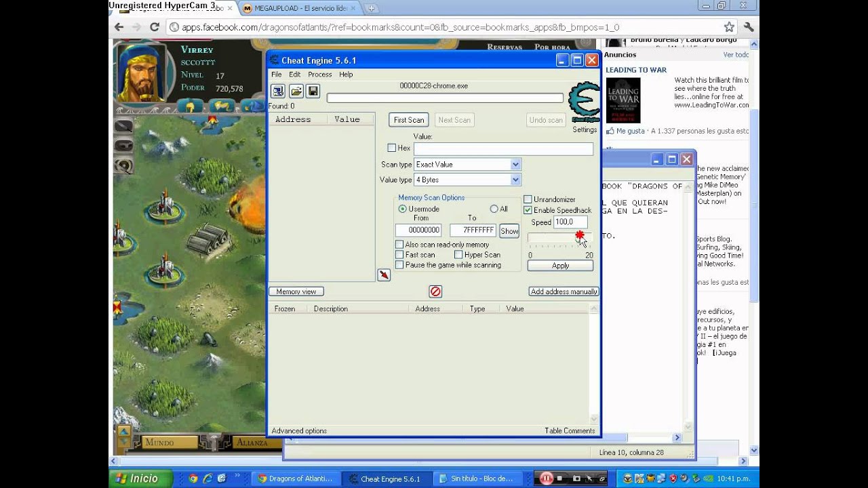
Task: Select the Usermode radio button
Action: pyautogui.click(x=403, y=209)
